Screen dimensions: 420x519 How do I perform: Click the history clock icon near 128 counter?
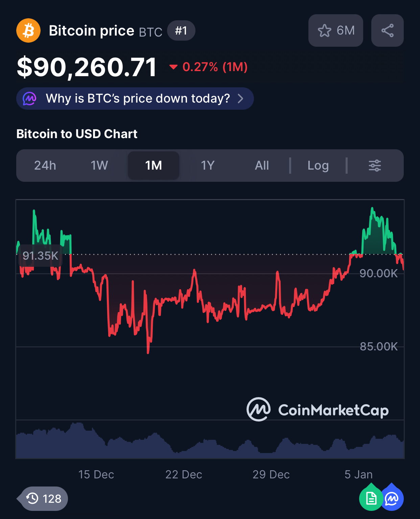32,498
